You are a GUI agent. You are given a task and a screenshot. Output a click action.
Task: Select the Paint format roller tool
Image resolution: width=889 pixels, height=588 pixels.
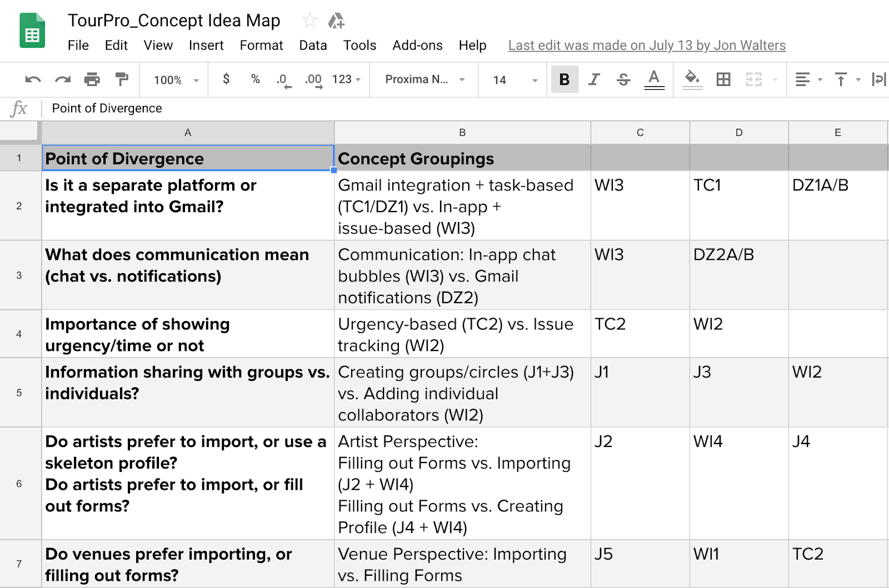pyautogui.click(x=122, y=79)
